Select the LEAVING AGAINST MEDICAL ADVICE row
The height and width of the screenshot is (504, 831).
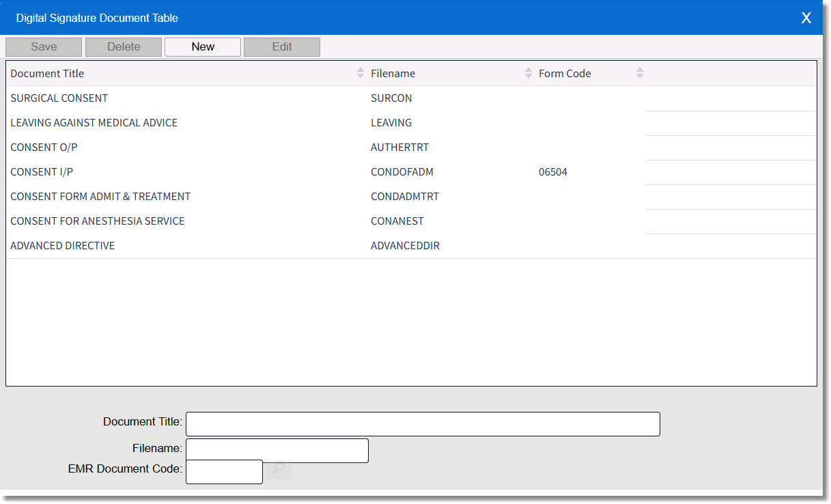click(94, 123)
